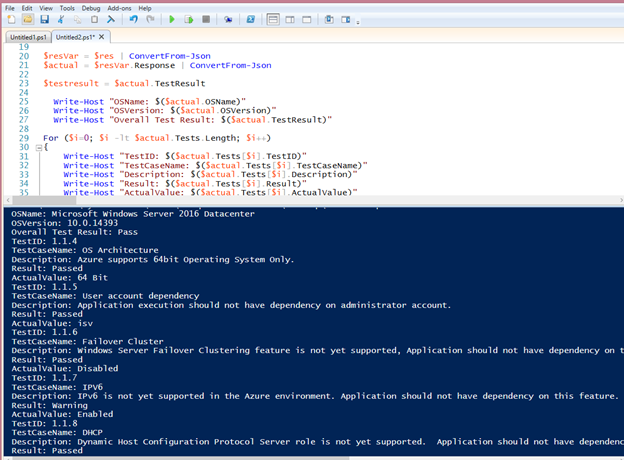Show Script Pane Top layout icon
624x460 pixels.
(x=273, y=19)
